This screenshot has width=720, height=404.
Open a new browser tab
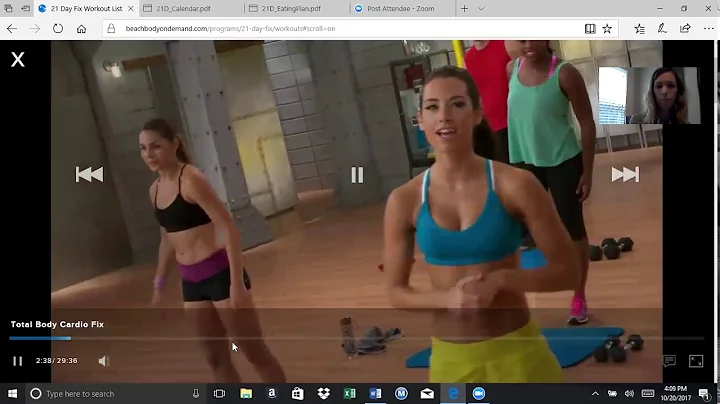click(x=464, y=8)
